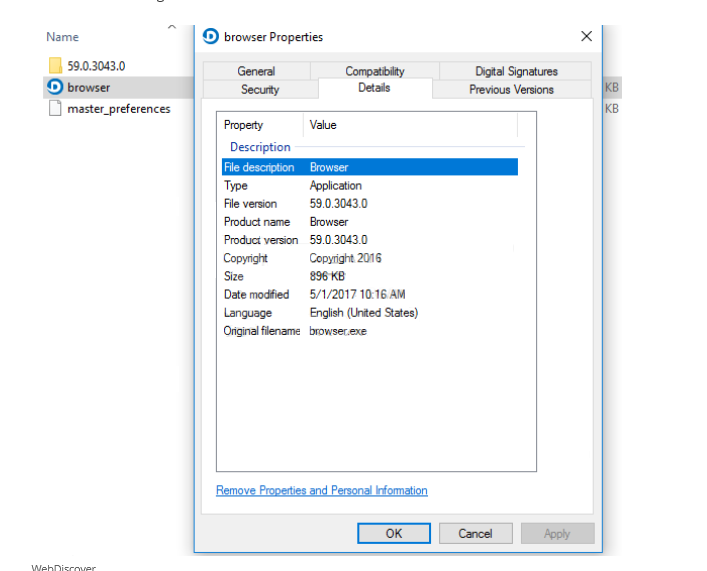The width and height of the screenshot is (707, 571).
Task: Click the Cancel button
Action: click(x=475, y=534)
